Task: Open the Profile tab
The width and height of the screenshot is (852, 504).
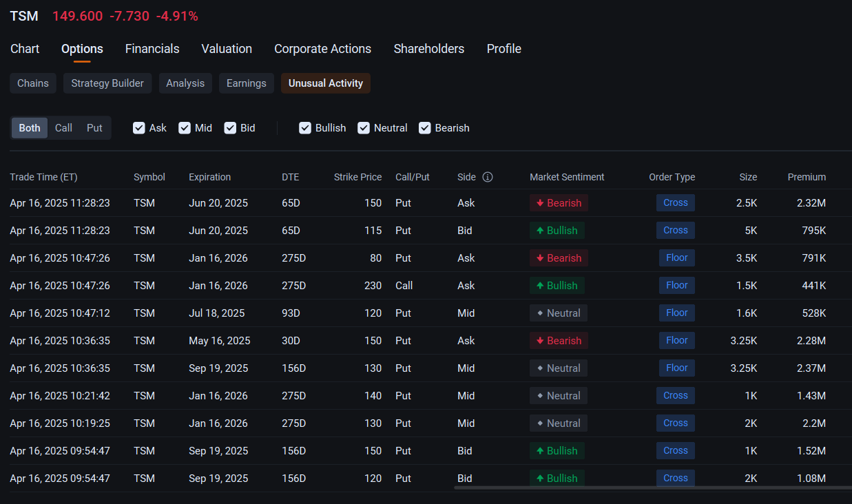Action: click(x=504, y=49)
